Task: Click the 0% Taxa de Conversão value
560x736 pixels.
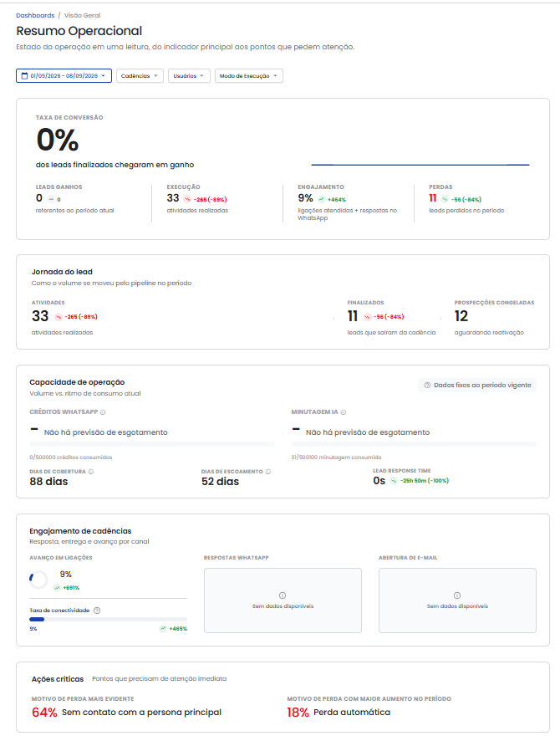Action: pos(58,140)
